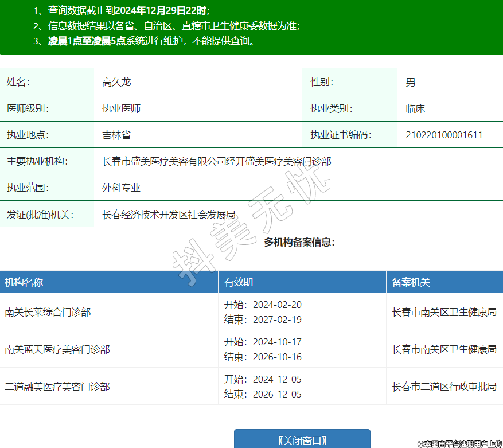The image size is (503, 448).
Task: Click the start date 2024-02-20
Action: click(277, 305)
